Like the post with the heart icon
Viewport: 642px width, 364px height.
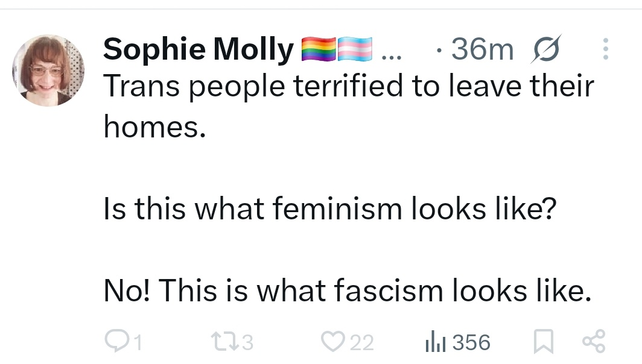[332, 341]
